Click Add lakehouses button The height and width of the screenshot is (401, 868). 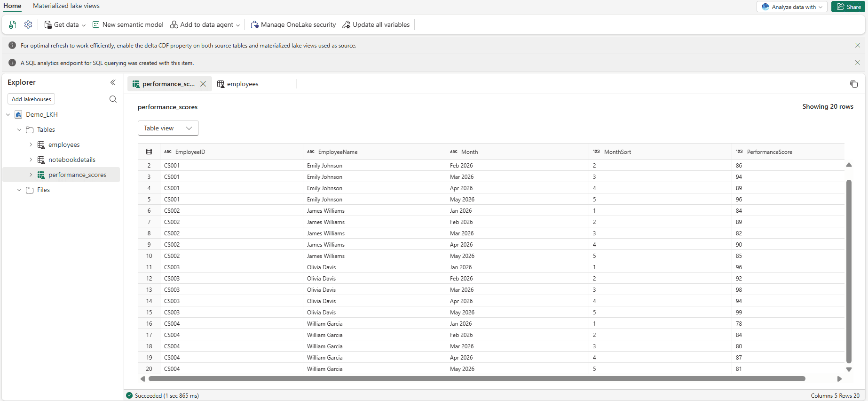32,99
